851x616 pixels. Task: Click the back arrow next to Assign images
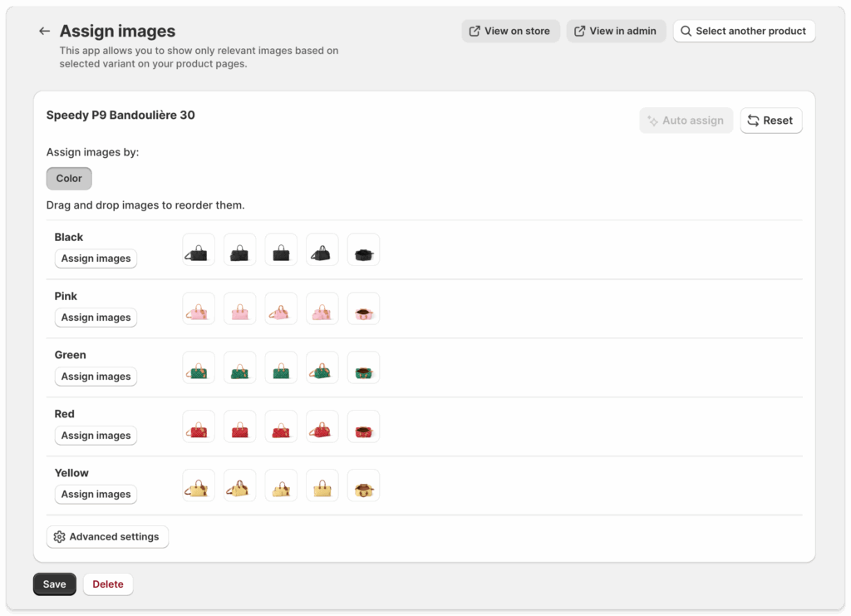pos(45,32)
